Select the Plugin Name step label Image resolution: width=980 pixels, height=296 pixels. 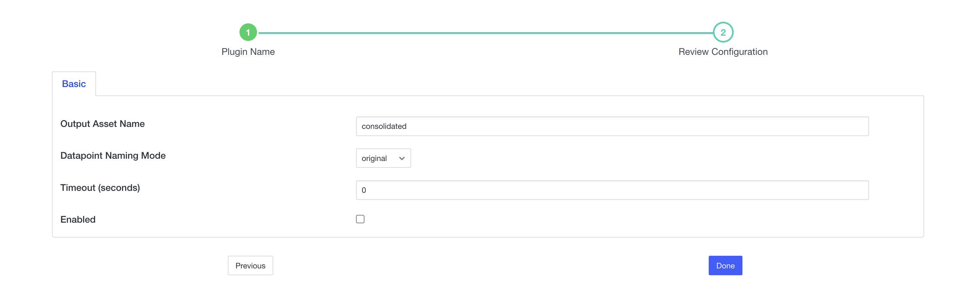pos(248,52)
